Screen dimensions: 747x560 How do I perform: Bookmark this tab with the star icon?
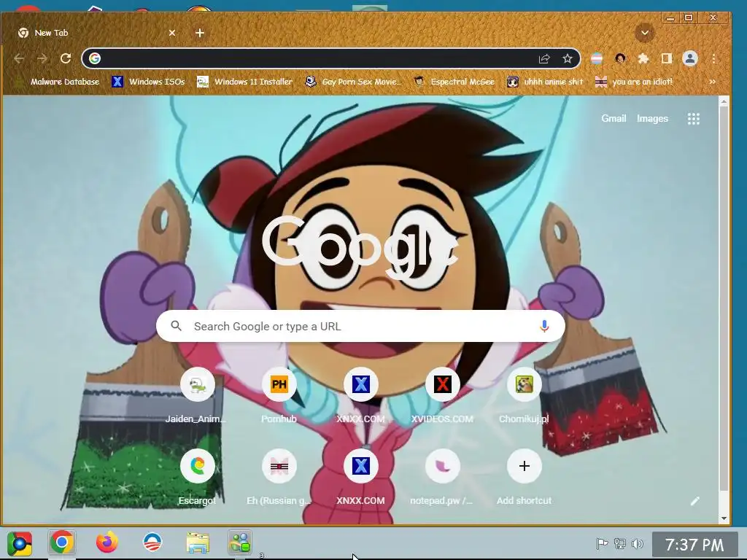click(567, 58)
